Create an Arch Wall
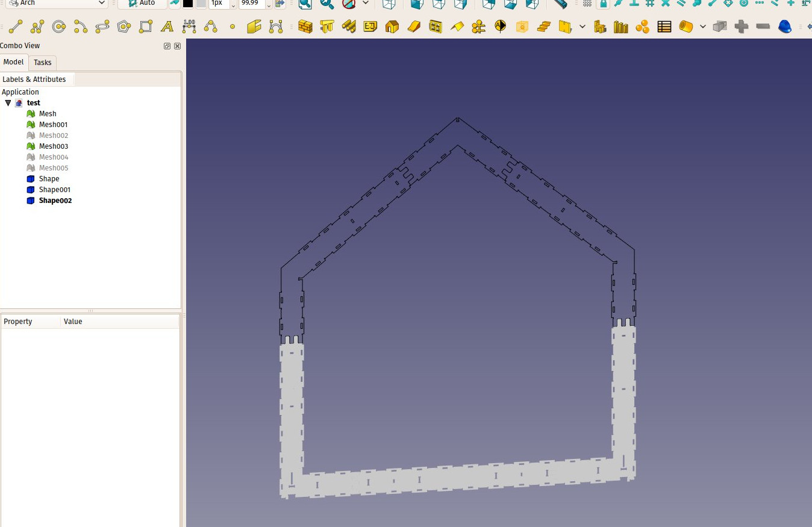 point(305,27)
